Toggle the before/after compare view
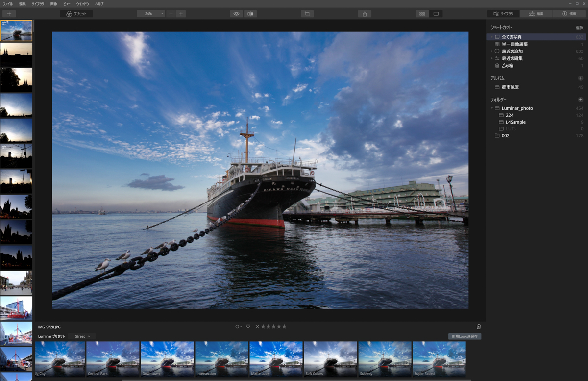588x381 pixels. [250, 14]
